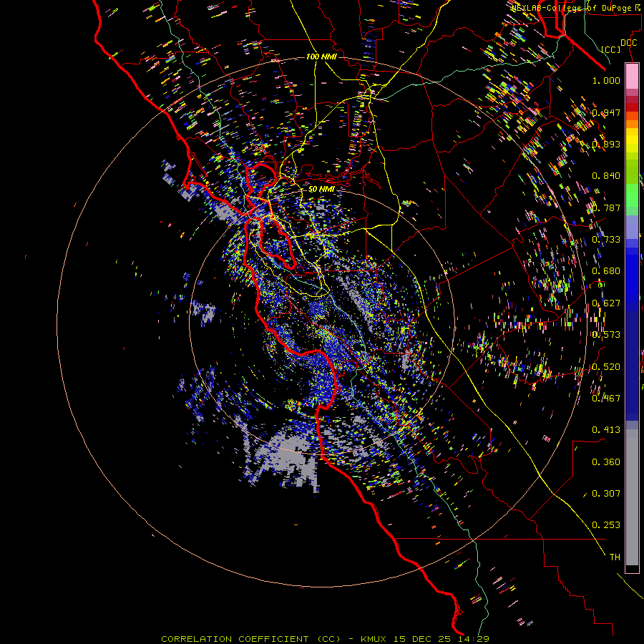
Task: Click the 0.893 legend value
Action: coord(606,144)
